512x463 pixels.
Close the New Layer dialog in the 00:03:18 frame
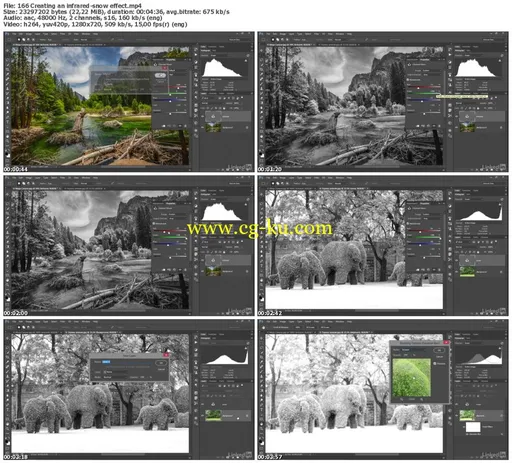(x=166, y=355)
